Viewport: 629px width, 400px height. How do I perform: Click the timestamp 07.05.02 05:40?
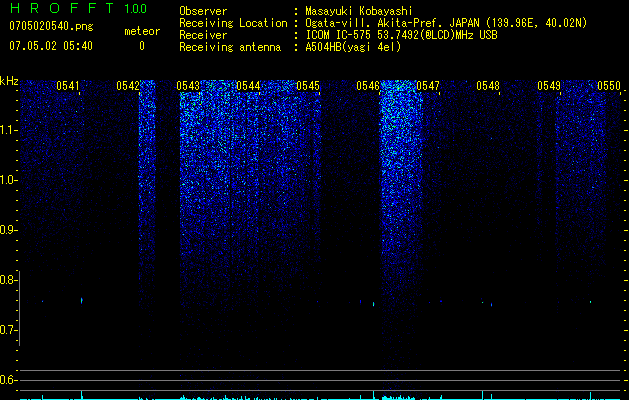click(51, 46)
